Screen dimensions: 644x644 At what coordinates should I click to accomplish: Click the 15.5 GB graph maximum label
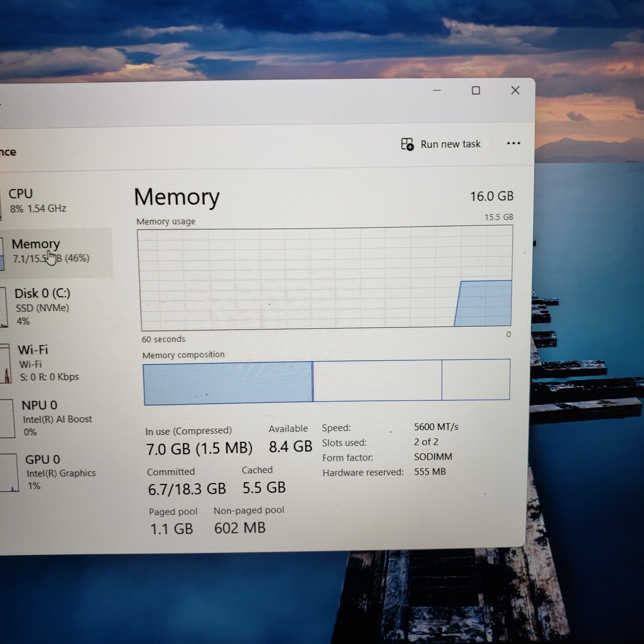499,217
